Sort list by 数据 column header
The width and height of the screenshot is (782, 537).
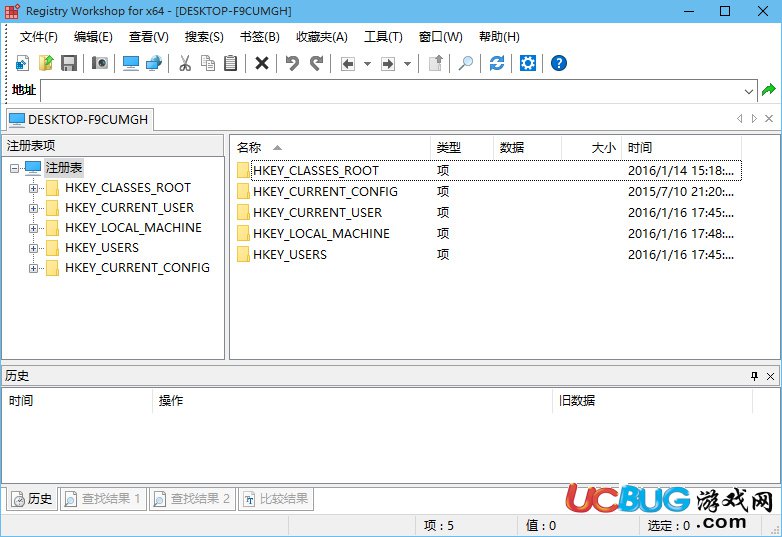(528, 148)
